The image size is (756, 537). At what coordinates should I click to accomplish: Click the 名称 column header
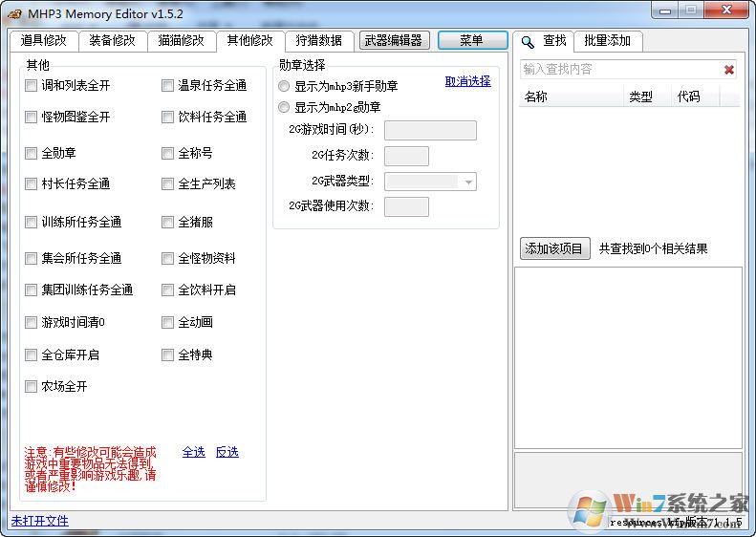(x=572, y=97)
